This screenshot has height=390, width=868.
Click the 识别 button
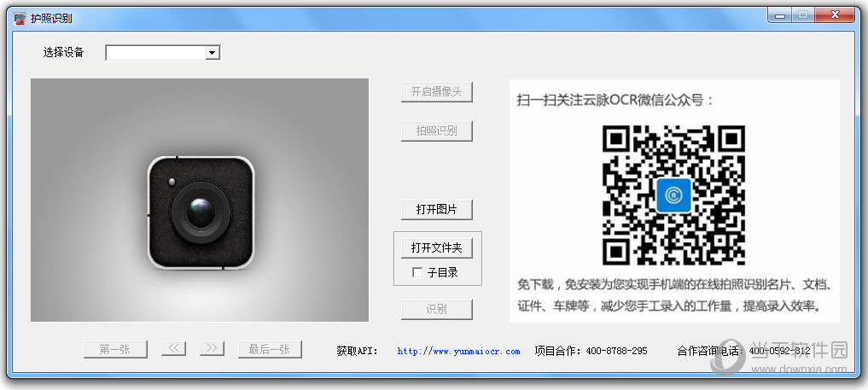pyautogui.click(x=436, y=309)
